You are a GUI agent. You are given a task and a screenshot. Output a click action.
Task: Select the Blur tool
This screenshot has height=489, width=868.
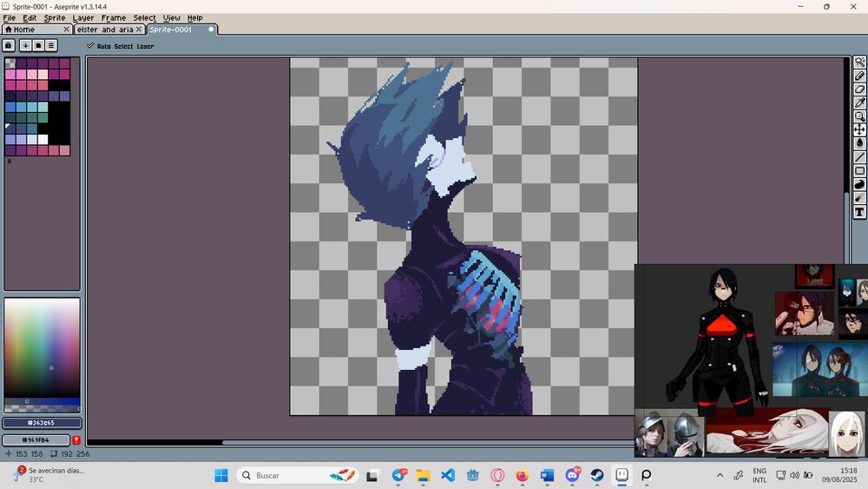tap(859, 198)
